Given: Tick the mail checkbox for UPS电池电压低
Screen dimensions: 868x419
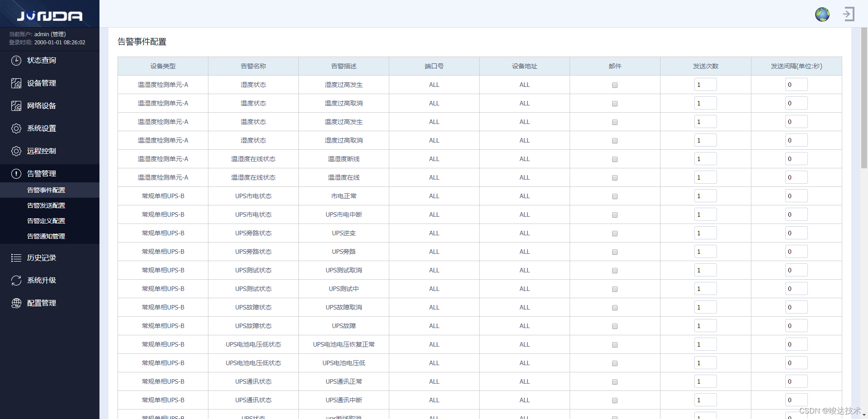Looking at the screenshot, I should pyautogui.click(x=615, y=363).
